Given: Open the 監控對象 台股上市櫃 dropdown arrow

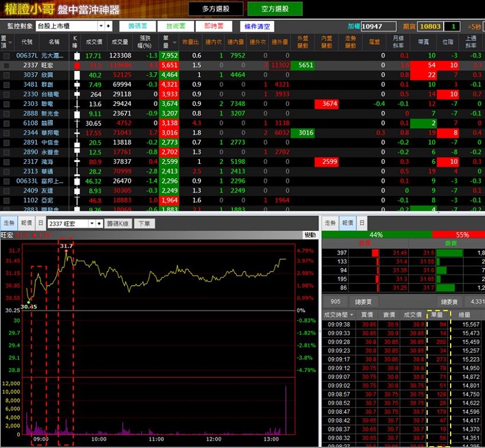Looking at the screenshot, I should 101,26.
